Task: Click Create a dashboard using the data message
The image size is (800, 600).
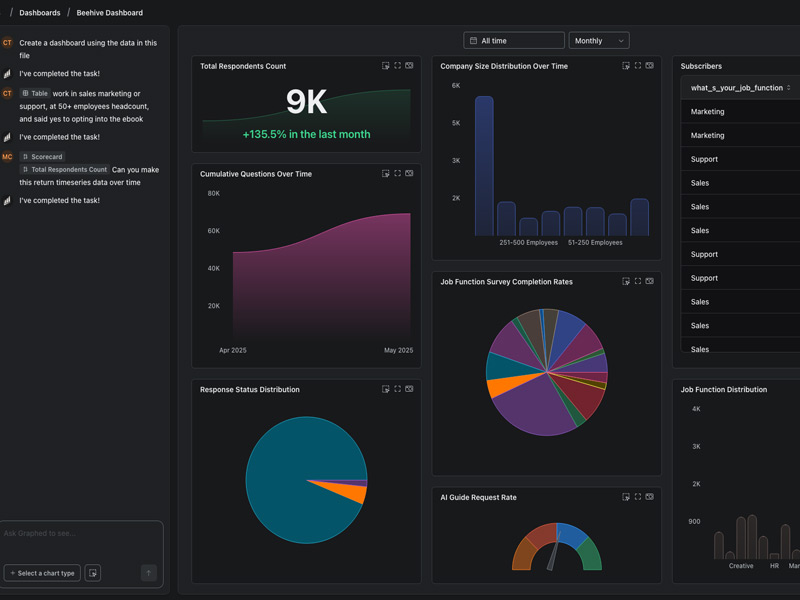Action: pyautogui.click(x=88, y=49)
